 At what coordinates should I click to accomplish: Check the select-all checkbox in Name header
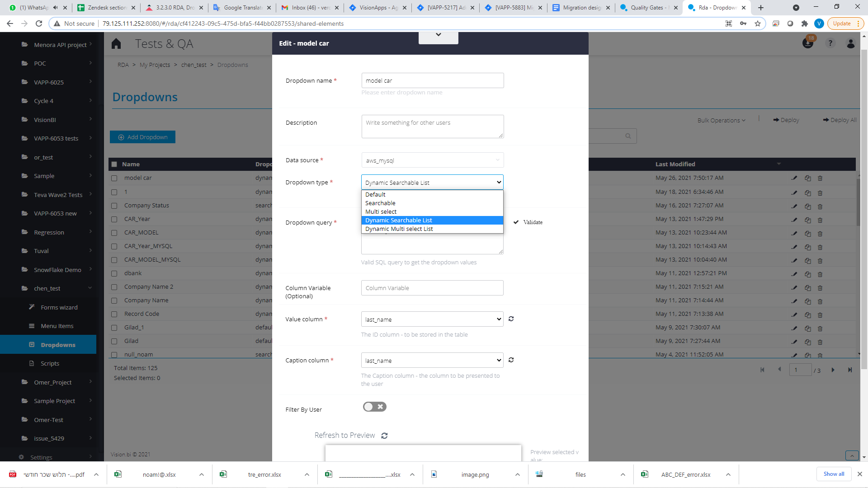point(114,164)
